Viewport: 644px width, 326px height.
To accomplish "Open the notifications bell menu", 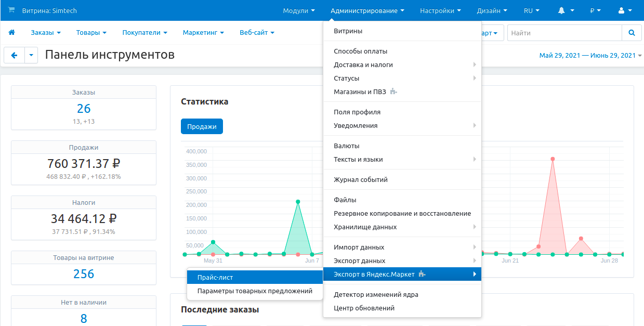I will [566, 10].
